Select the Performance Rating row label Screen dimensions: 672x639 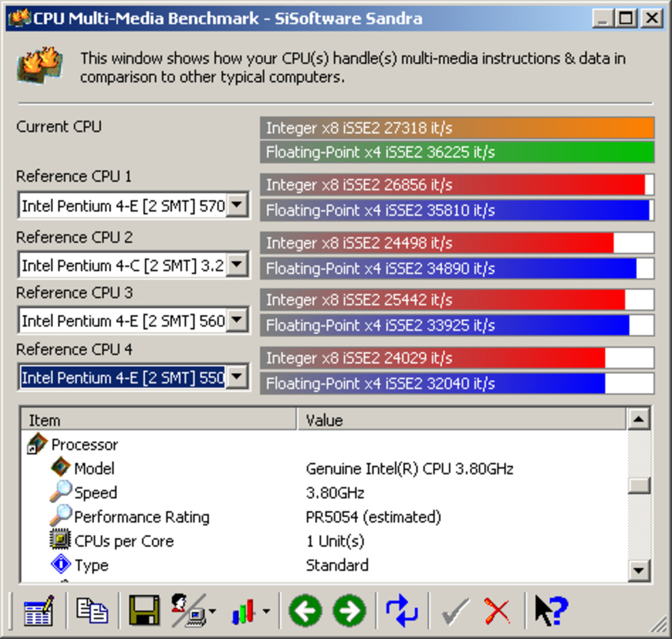(x=142, y=517)
